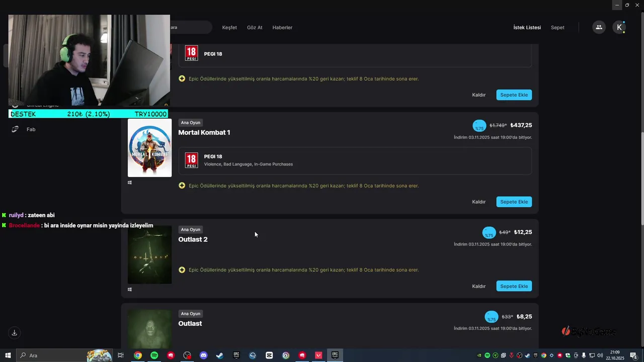Open the K profile avatar menu
This screenshot has width=644, height=362.
(619, 27)
